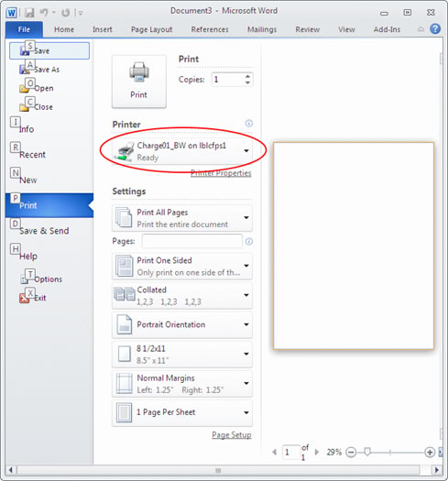This screenshot has width=448, height=481.
Task: Expand the 8 1/2x11 paper size dropdown
Action: (x=182, y=355)
